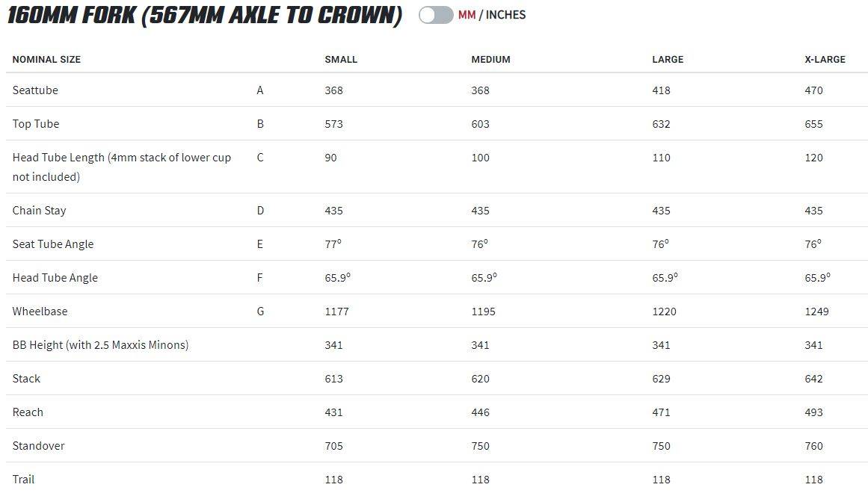Click the 160mm Fork heading title
The image size is (868, 502).
click(x=205, y=16)
